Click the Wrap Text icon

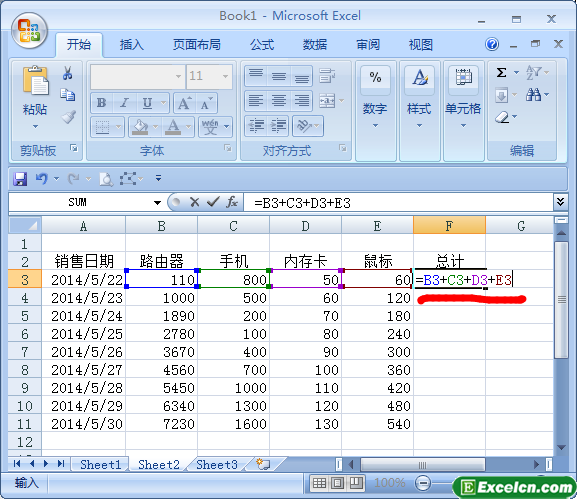(x=327, y=76)
